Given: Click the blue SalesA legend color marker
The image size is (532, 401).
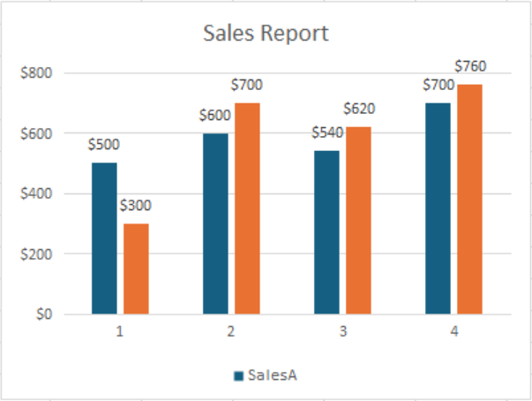Looking at the screenshot, I should 239,376.
